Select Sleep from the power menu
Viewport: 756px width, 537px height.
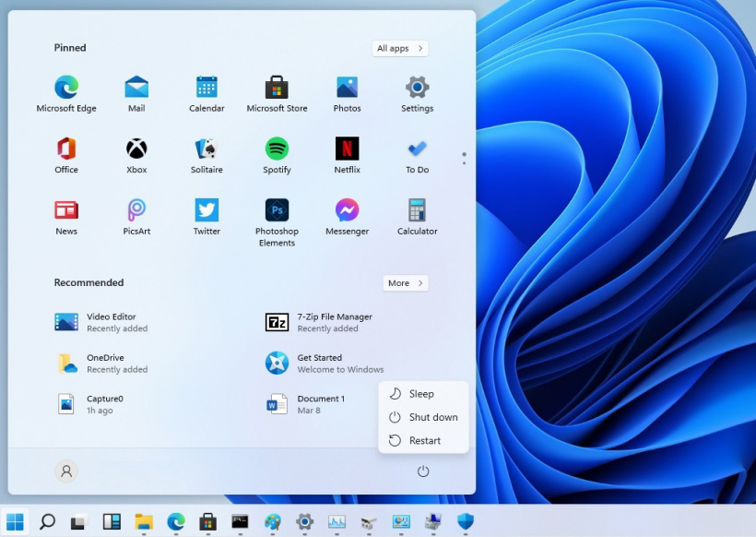click(x=421, y=393)
